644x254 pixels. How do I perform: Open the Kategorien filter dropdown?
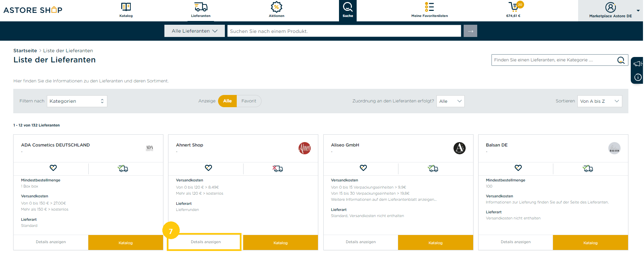(x=77, y=101)
